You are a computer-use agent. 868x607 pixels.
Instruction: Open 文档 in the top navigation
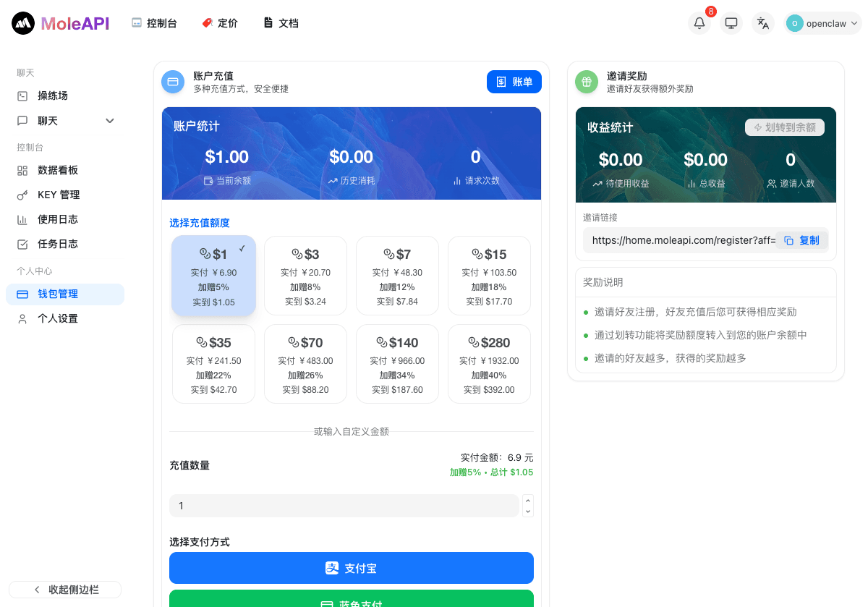pyautogui.click(x=281, y=22)
